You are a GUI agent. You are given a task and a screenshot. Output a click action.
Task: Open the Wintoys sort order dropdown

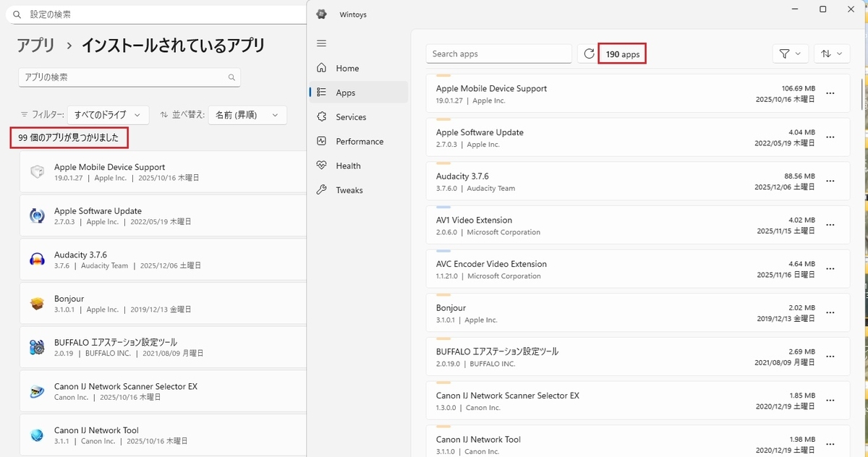point(832,54)
